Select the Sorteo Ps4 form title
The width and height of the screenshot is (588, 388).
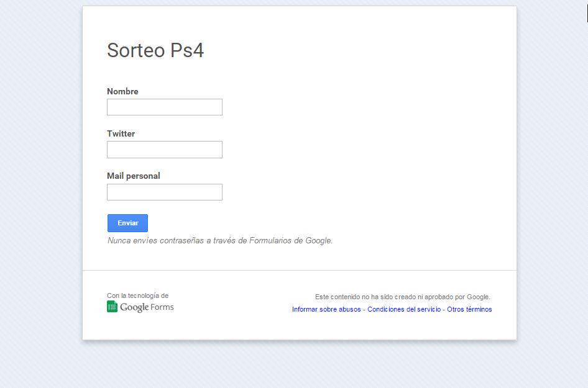pyautogui.click(x=155, y=50)
